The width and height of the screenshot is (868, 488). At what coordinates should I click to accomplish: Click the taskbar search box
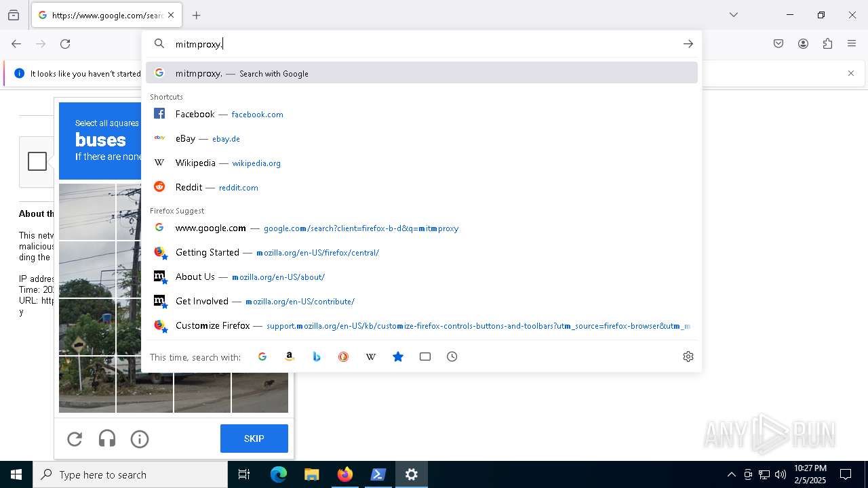click(x=130, y=474)
